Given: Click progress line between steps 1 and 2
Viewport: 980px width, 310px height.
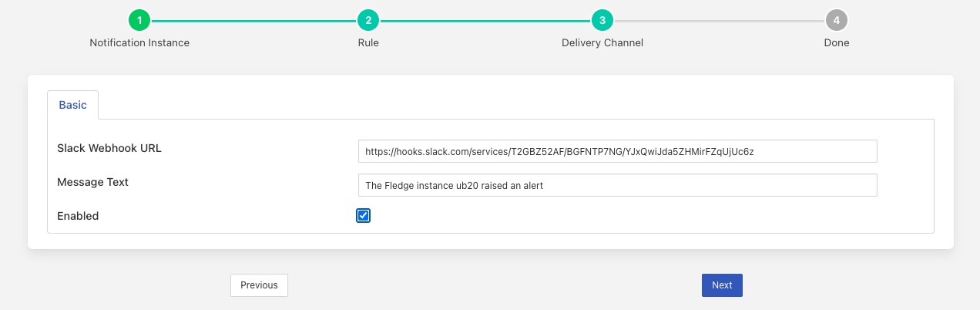Looking at the screenshot, I should point(254,20).
